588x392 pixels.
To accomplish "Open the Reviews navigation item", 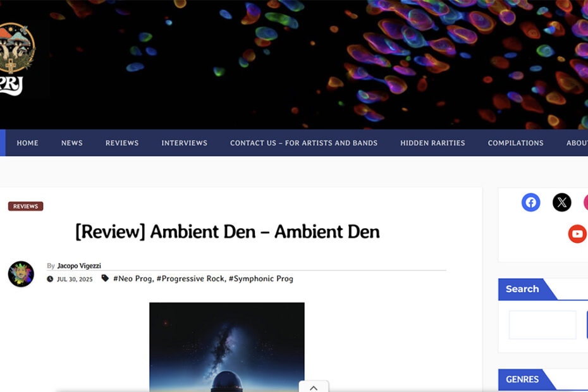I will (122, 143).
